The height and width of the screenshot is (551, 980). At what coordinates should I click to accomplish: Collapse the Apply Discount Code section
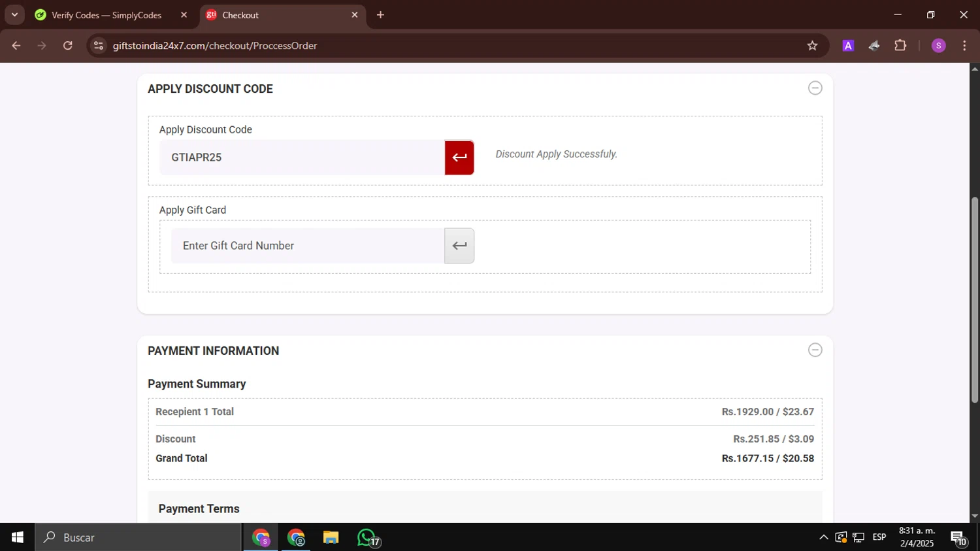click(x=815, y=88)
